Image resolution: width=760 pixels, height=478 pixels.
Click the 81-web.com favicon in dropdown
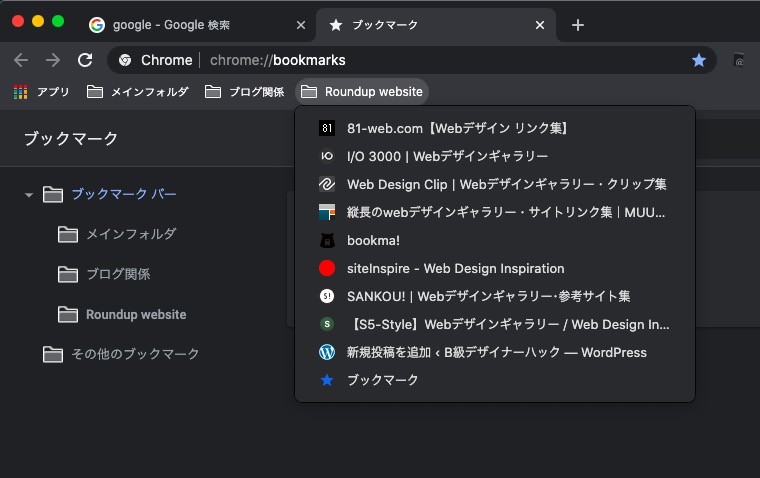(x=327, y=128)
